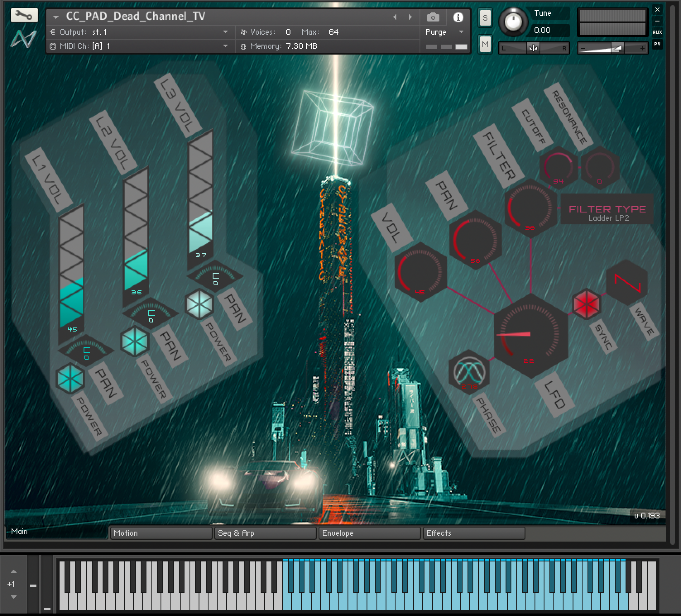681x616 pixels.
Task: Mute the instrument with M button
Action: tap(485, 44)
